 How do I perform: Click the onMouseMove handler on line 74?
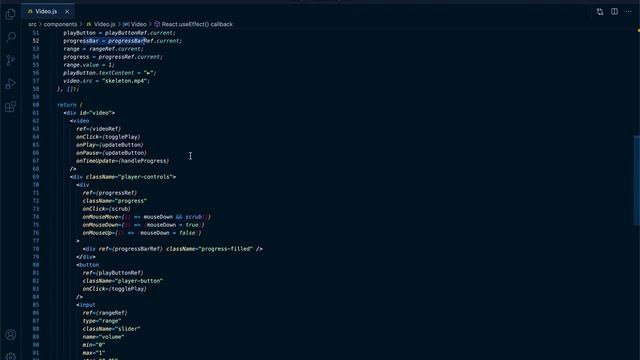point(147,217)
